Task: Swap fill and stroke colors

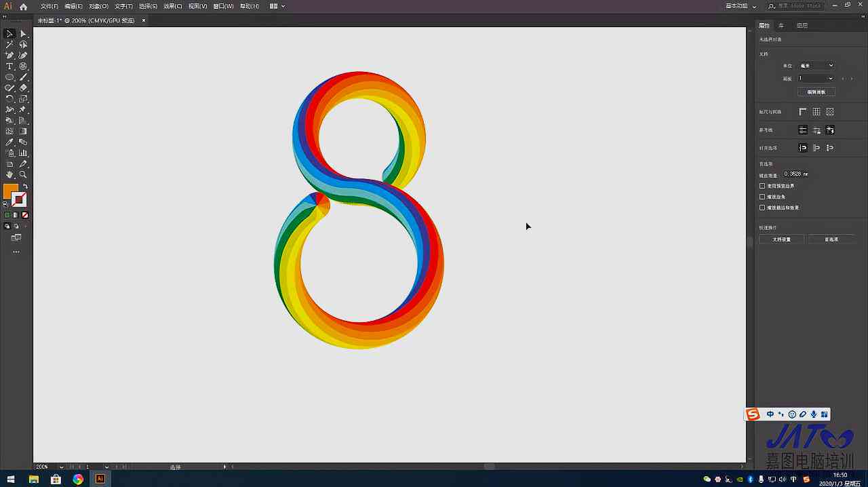Action: click(26, 187)
